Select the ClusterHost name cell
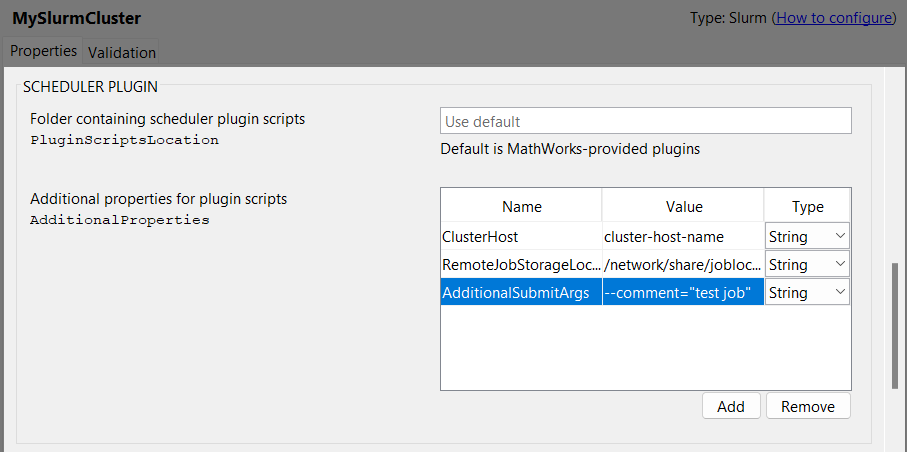This screenshot has width=907, height=452. [520, 236]
